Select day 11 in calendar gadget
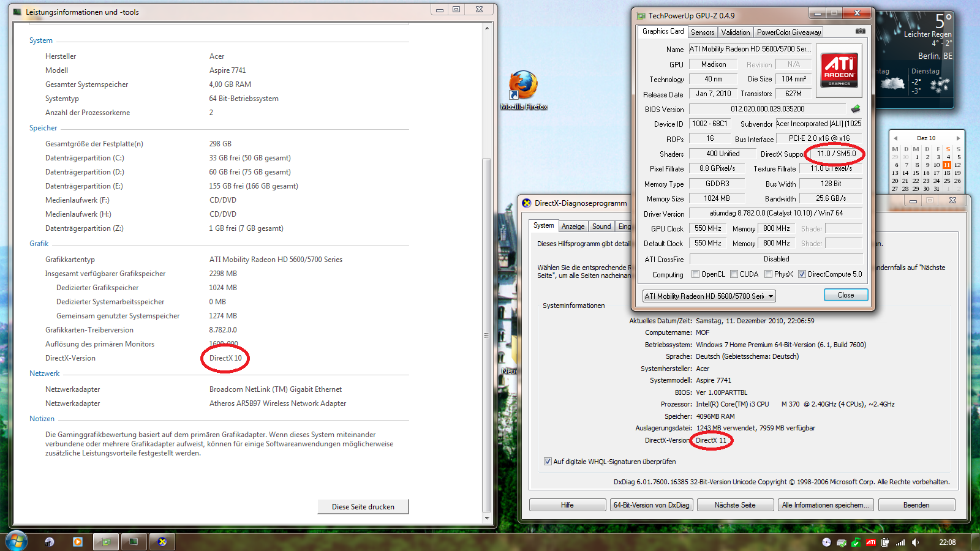 (x=947, y=165)
